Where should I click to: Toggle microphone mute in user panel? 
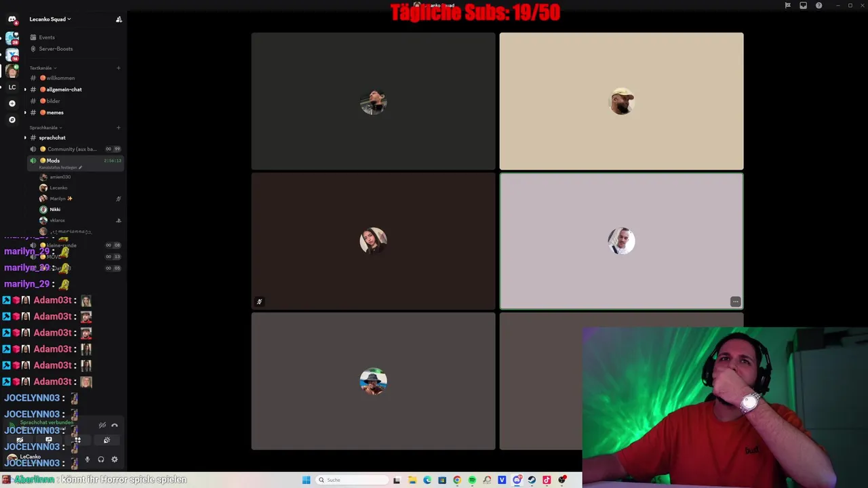pos(87,460)
